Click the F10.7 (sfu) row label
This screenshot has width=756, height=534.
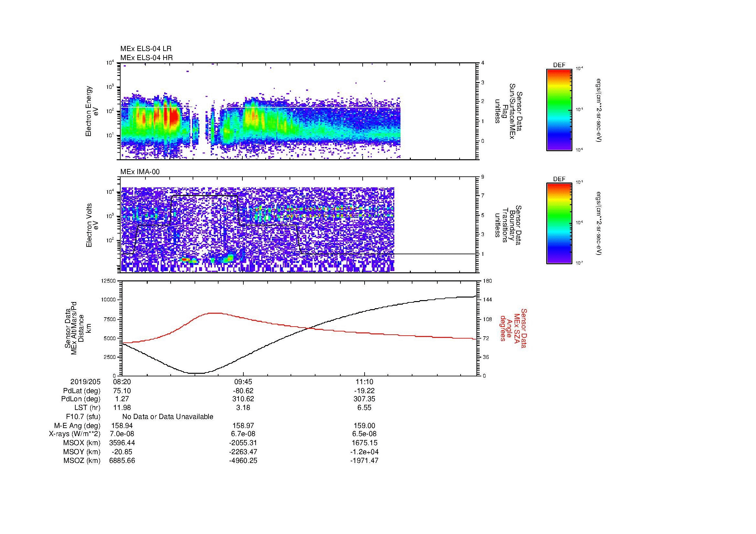(83, 416)
